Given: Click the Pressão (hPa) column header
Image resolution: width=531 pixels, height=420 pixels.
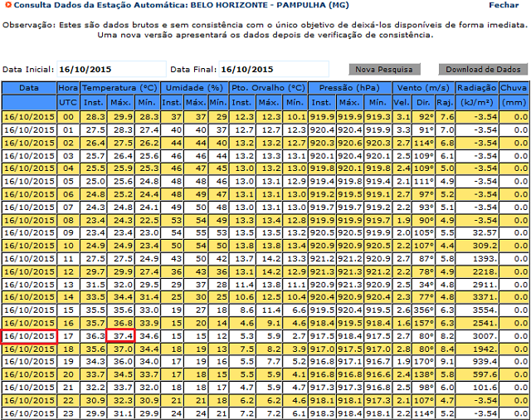Looking at the screenshot, I should click(350, 88).
